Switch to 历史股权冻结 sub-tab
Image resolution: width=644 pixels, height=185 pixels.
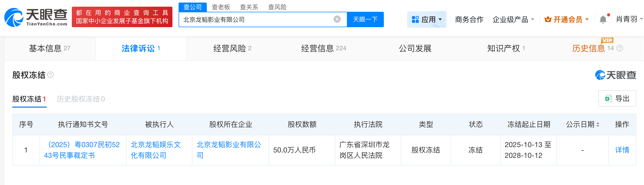click(x=81, y=99)
